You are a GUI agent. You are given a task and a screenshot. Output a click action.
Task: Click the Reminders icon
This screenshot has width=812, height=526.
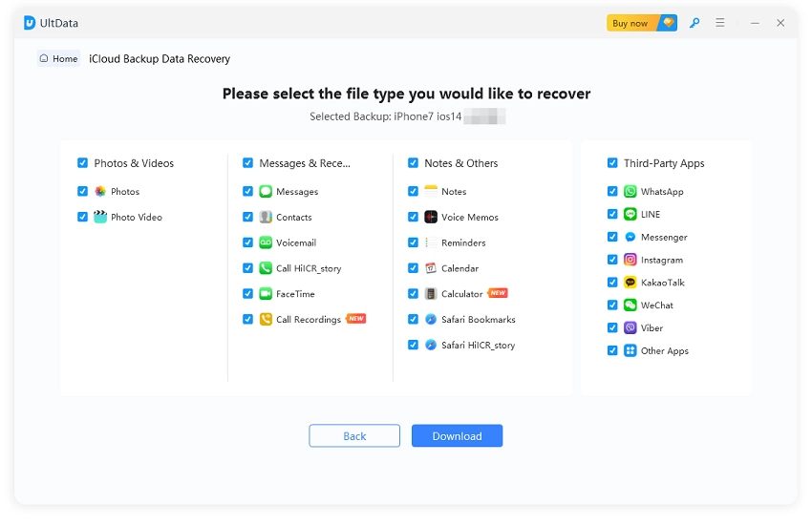click(431, 242)
